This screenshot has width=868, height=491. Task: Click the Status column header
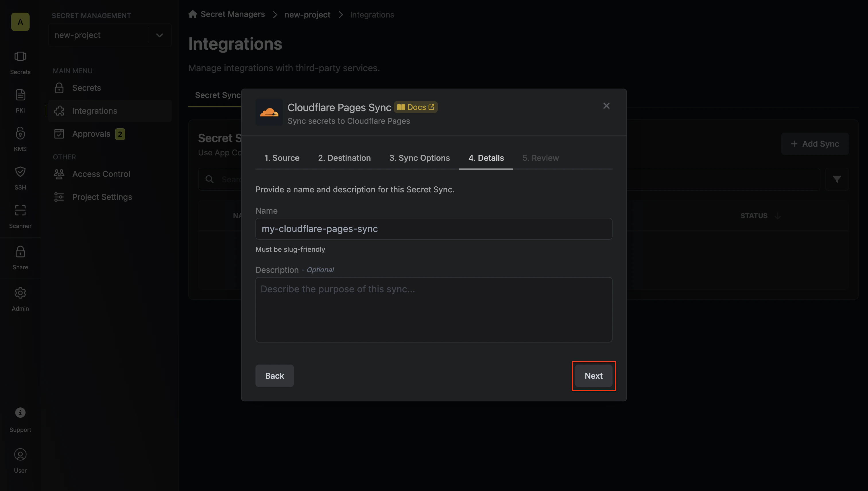click(x=754, y=216)
